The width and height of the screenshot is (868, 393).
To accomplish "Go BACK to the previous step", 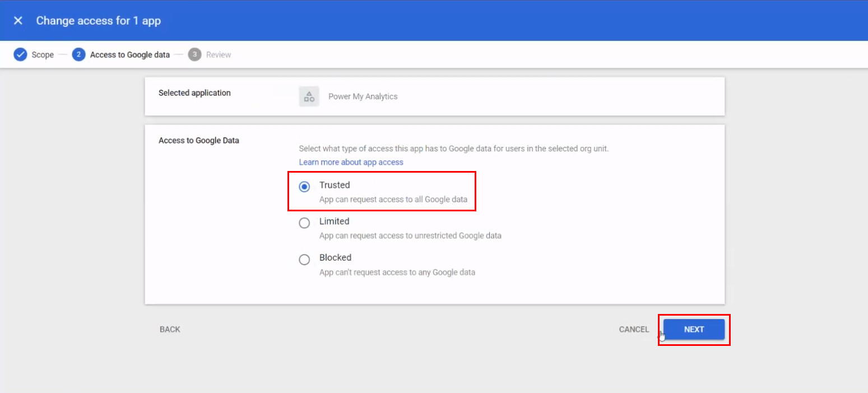I will (x=170, y=330).
